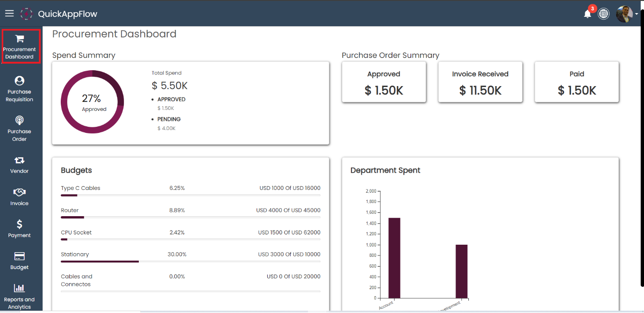
Task: Open the Payment dollar icon
Action: pos(20,225)
